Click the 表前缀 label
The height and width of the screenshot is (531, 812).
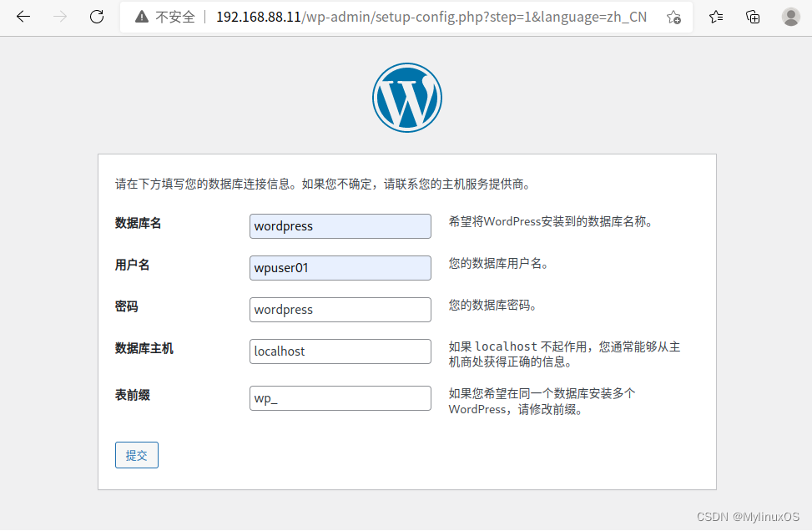point(132,395)
